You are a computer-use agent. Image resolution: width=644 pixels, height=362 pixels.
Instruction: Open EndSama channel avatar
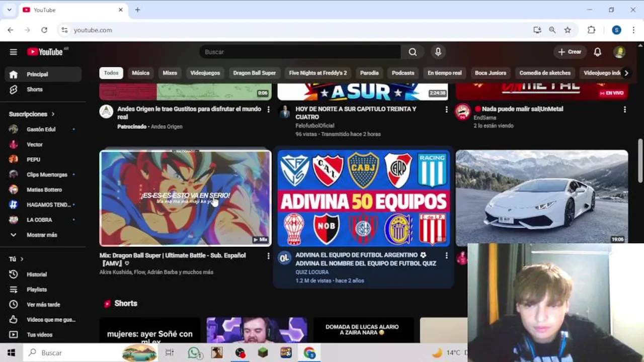[462, 111]
